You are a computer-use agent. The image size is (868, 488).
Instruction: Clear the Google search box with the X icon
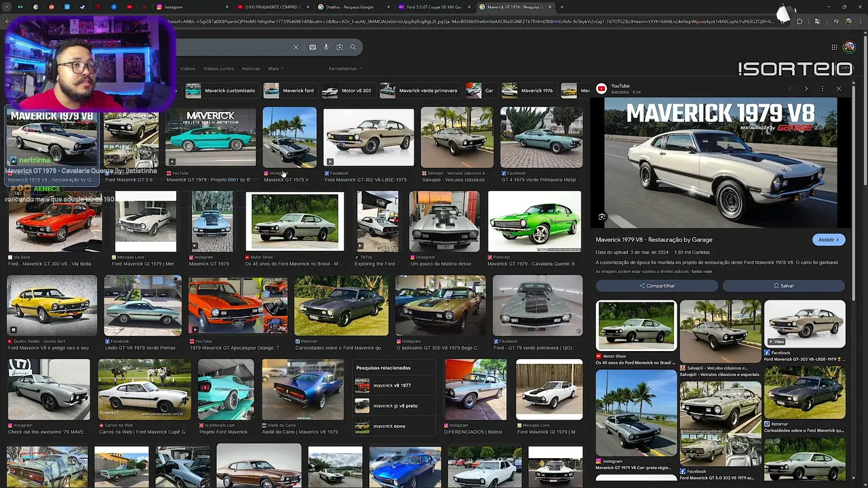[296, 47]
